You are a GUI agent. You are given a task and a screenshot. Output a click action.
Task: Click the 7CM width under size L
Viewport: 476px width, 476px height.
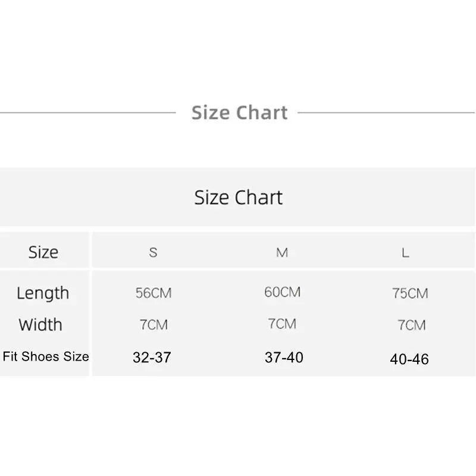(x=412, y=325)
